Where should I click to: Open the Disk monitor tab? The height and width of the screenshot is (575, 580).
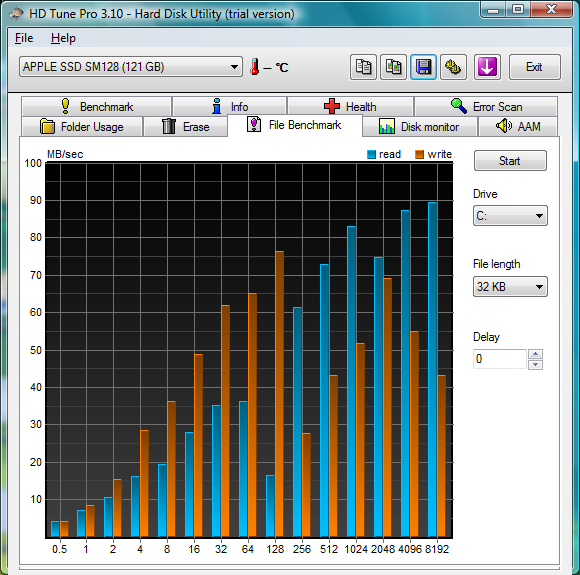(419, 127)
